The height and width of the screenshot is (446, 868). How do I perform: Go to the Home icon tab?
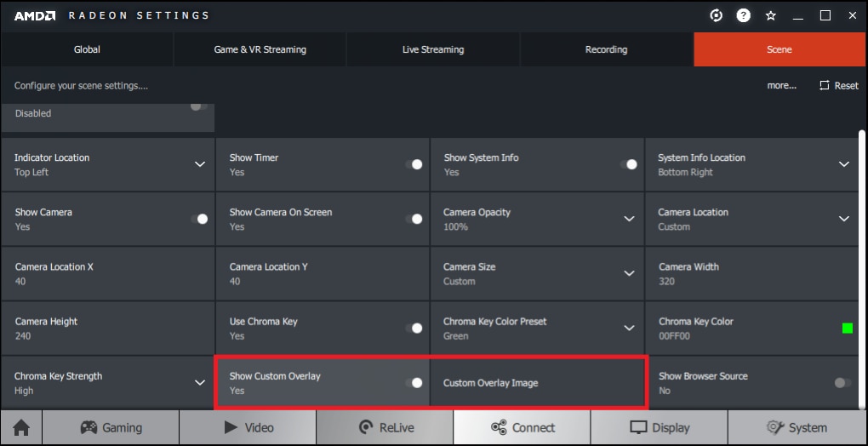coord(21,427)
